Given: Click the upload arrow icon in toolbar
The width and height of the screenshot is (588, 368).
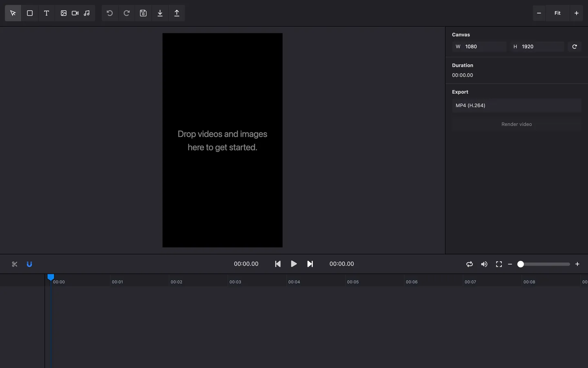Looking at the screenshot, I should (177, 13).
